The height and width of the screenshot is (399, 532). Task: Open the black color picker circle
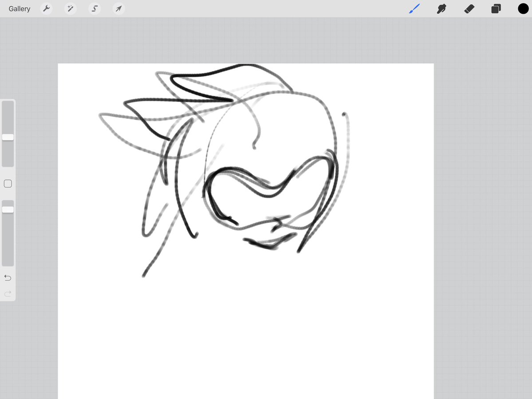[x=523, y=9]
